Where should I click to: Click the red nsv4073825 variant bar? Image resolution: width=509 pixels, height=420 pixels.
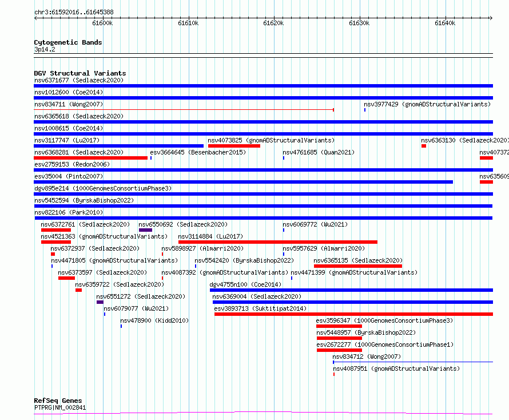[x=234, y=146]
